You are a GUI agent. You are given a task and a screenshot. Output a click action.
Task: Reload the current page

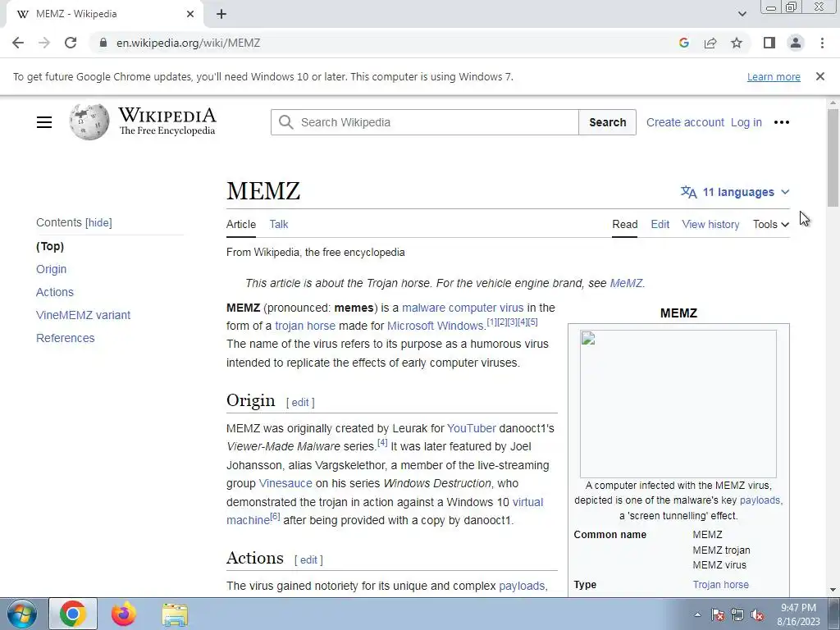[71, 43]
